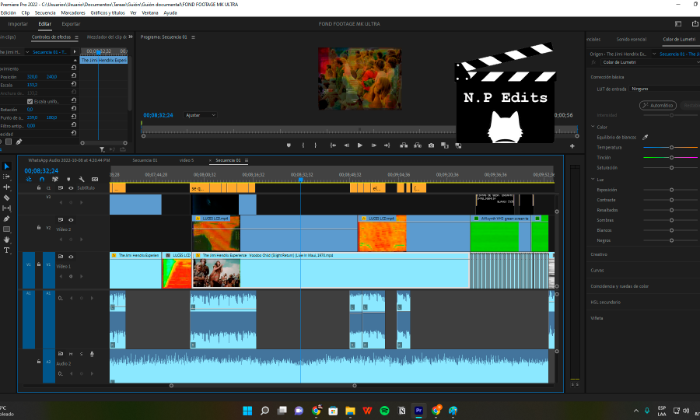Click Mark Out button
The width and height of the screenshot is (700, 420).
pyautogui.click(x=316, y=146)
